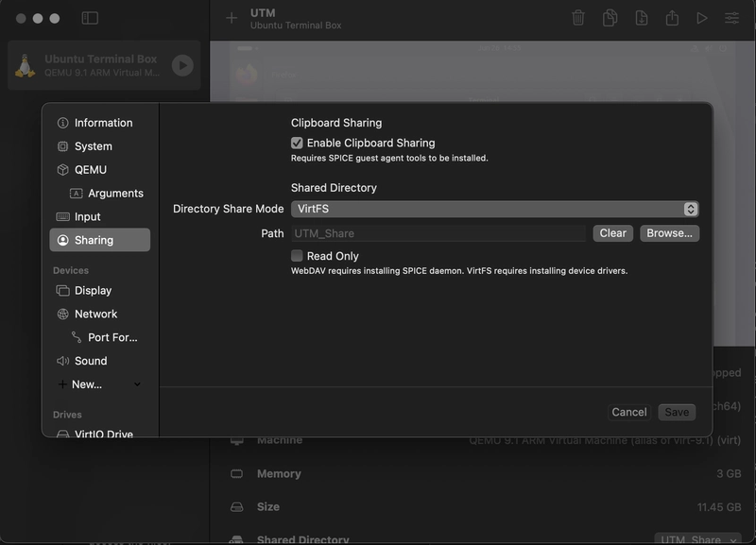Open Network device settings

coord(100,315)
